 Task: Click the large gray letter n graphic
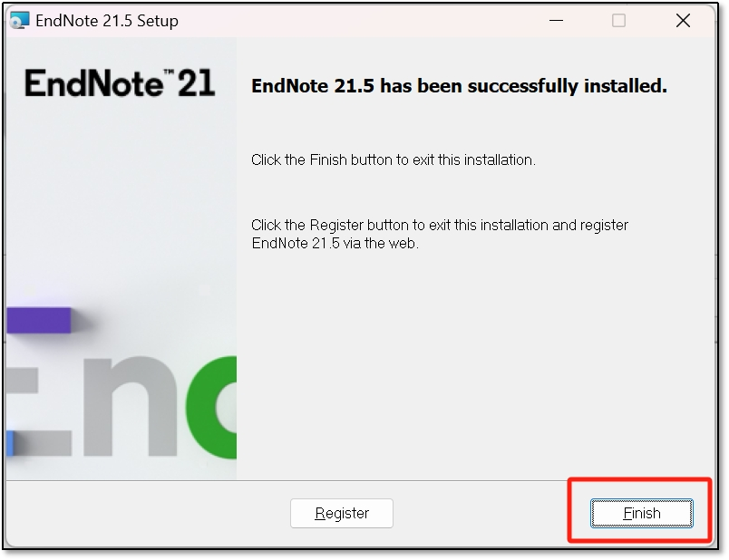pyautogui.click(x=131, y=407)
